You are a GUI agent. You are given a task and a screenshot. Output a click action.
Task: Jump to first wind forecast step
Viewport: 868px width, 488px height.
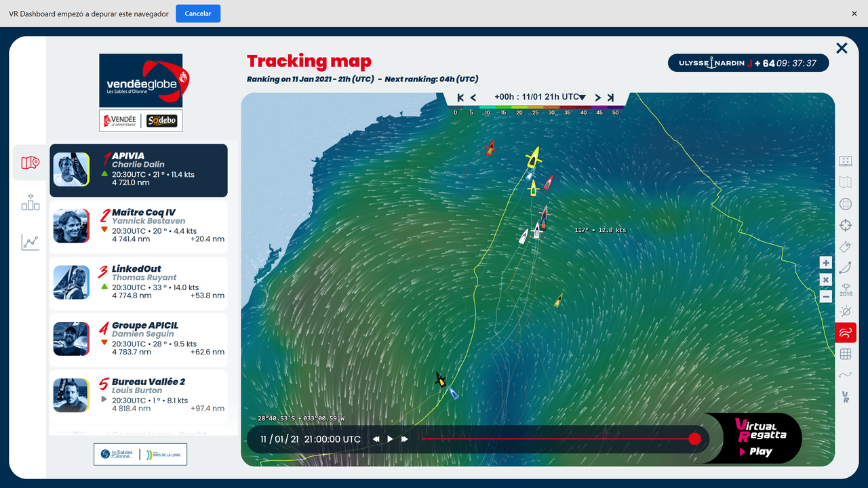[460, 98]
